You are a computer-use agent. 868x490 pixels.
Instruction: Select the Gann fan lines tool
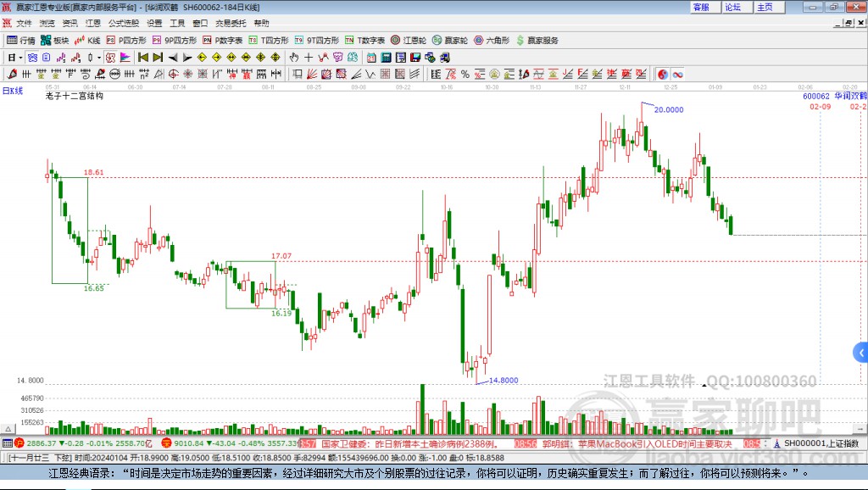[x=312, y=74]
